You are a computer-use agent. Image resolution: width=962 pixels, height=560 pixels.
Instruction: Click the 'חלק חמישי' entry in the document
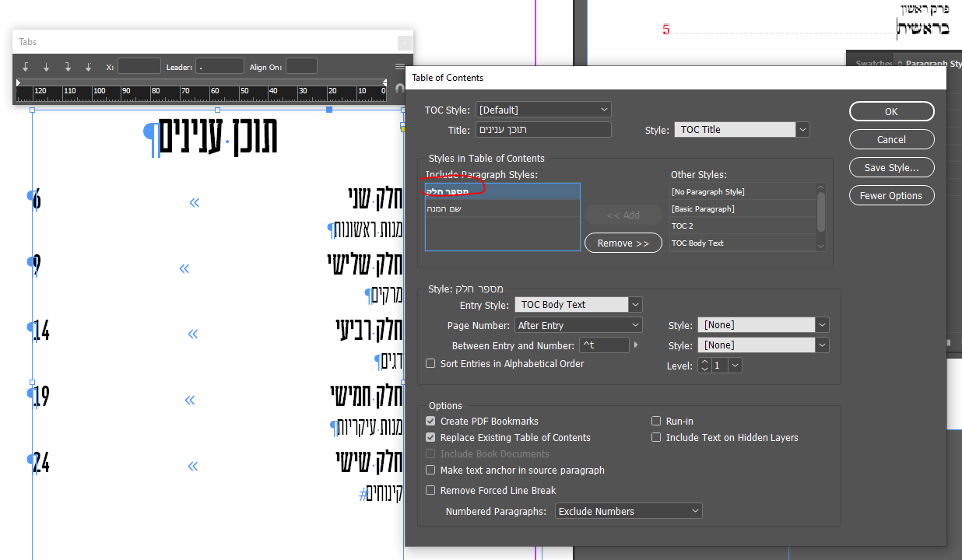click(366, 396)
